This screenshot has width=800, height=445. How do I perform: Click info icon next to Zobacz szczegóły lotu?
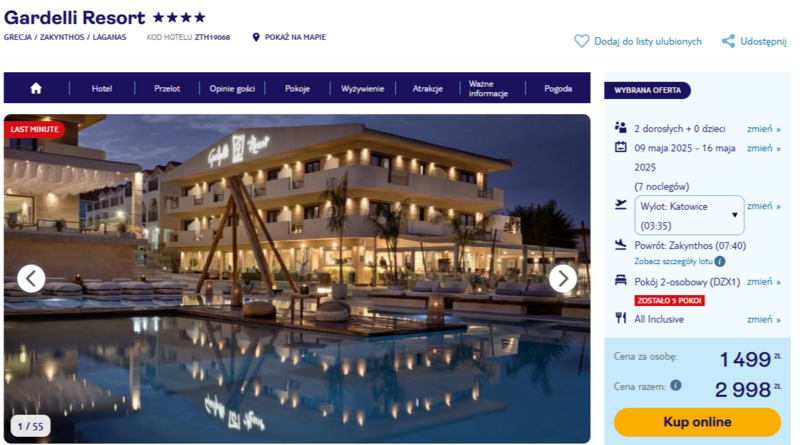(720, 261)
